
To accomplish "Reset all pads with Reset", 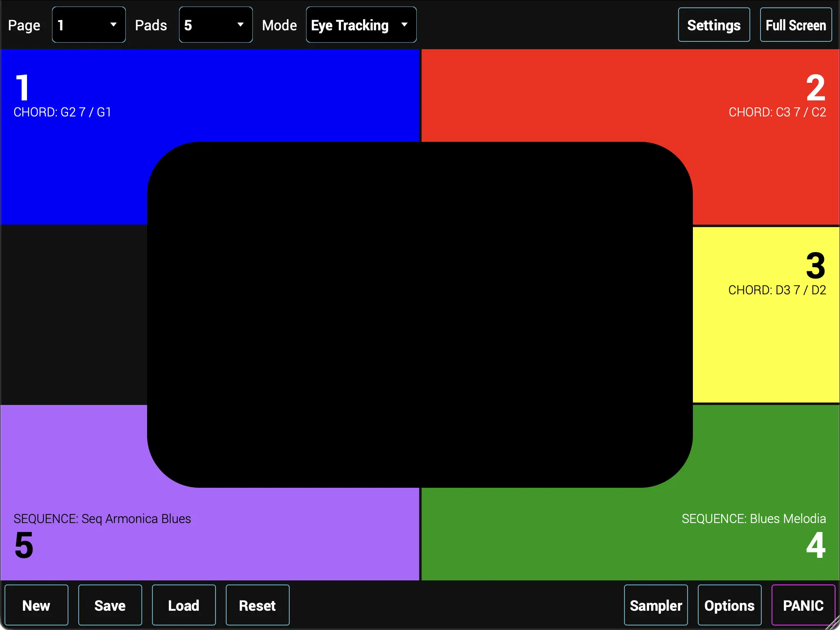I will [257, 605].
